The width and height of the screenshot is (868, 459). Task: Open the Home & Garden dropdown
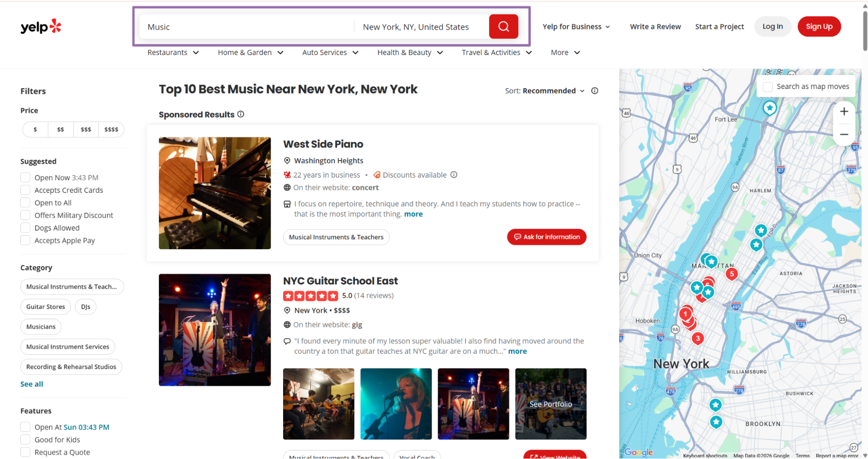coord(251,53)
